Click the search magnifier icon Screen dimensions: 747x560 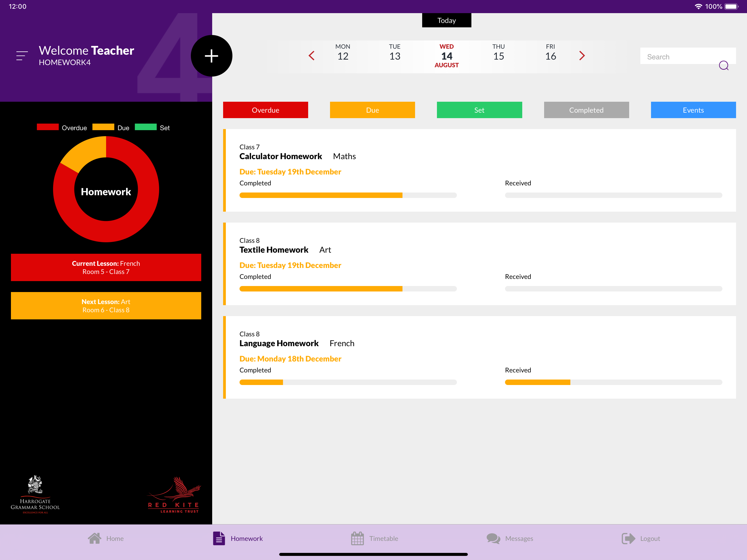[723, 65]
